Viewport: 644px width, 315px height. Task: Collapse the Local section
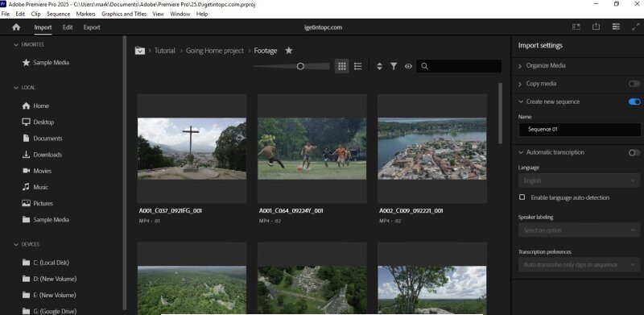click(x=16, y=88)
